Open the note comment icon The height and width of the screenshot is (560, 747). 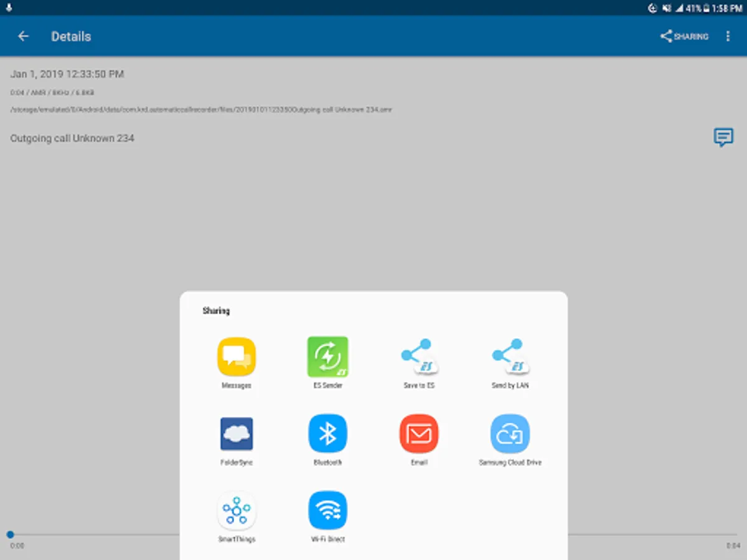tap(723, 138)
